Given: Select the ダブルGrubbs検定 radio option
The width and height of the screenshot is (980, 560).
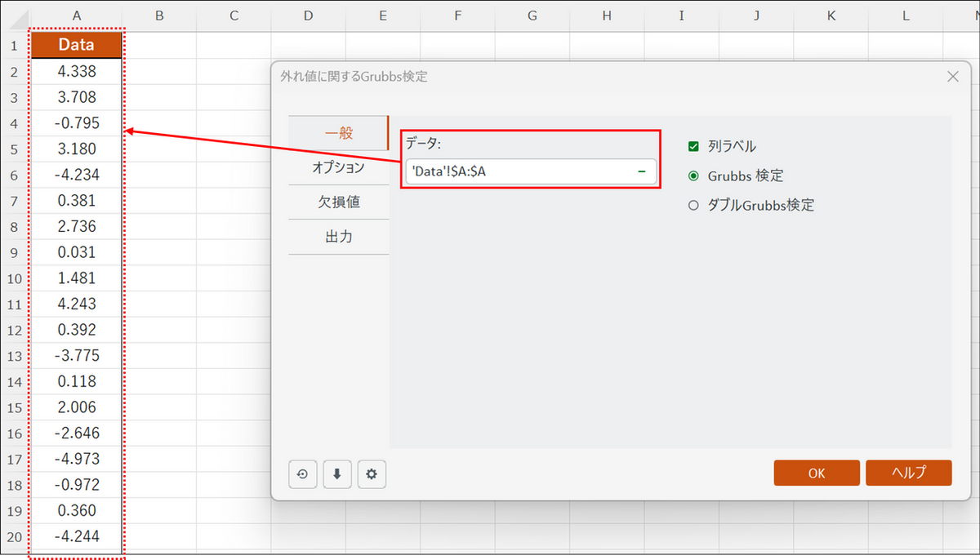Looking at the screenshot, I should click(693, 206).
